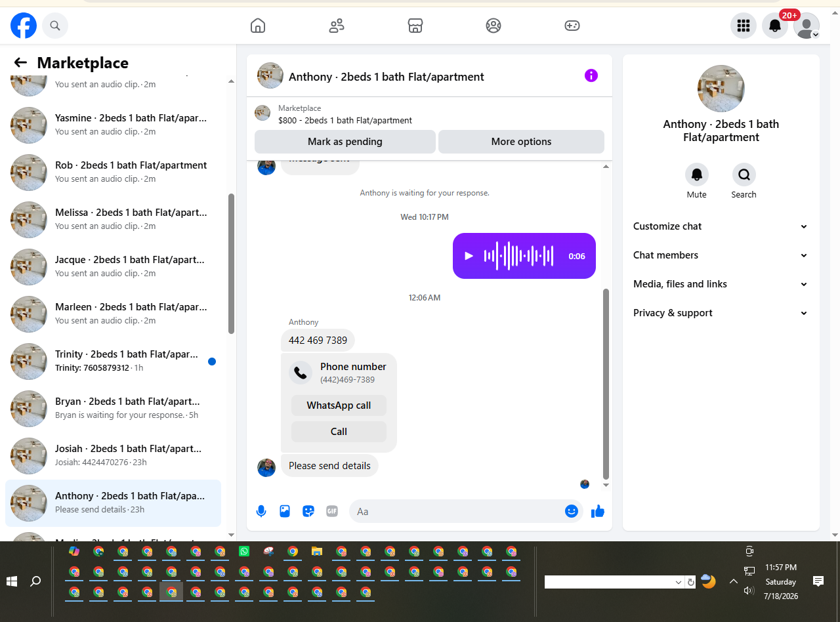Click the More options button
The width and height of the screenshot is (840, 622).
click(521, 142)
